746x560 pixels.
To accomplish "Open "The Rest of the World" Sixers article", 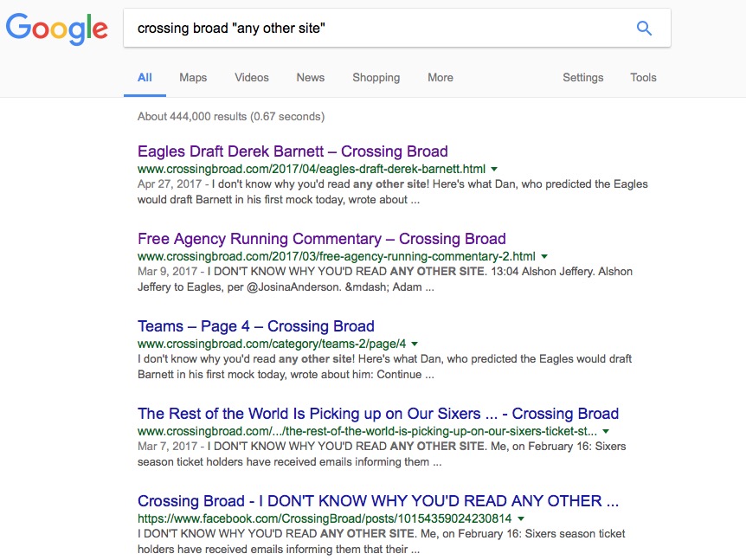I will pyautogui.click(x=378, y=414).
